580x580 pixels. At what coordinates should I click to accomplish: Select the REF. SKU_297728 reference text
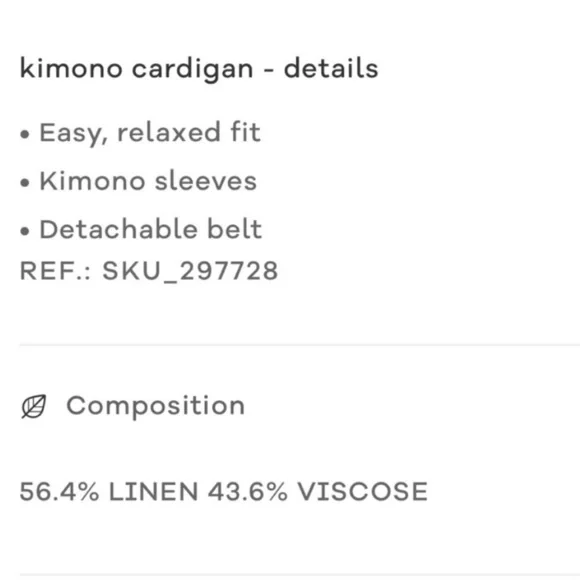[149, 271]
